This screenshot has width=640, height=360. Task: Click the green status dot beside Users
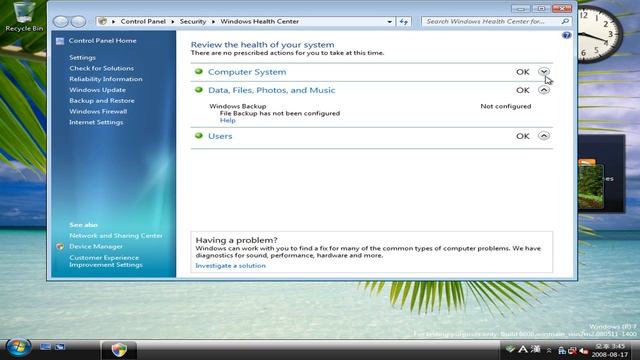(199, 136)
